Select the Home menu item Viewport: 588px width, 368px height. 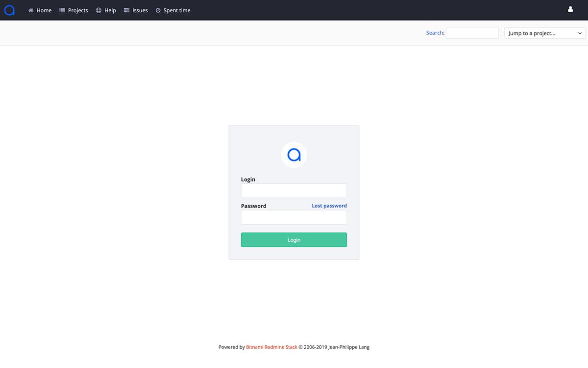pyautogui.click(x=44, y=10)
